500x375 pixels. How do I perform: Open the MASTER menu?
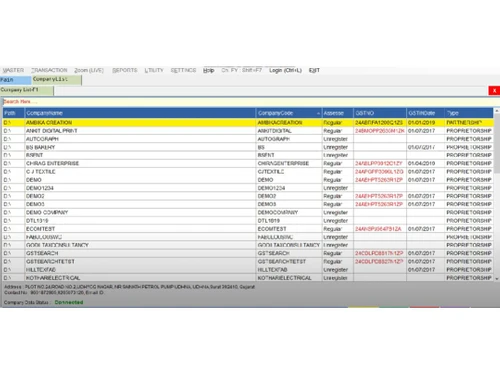[x=13, y=70]
